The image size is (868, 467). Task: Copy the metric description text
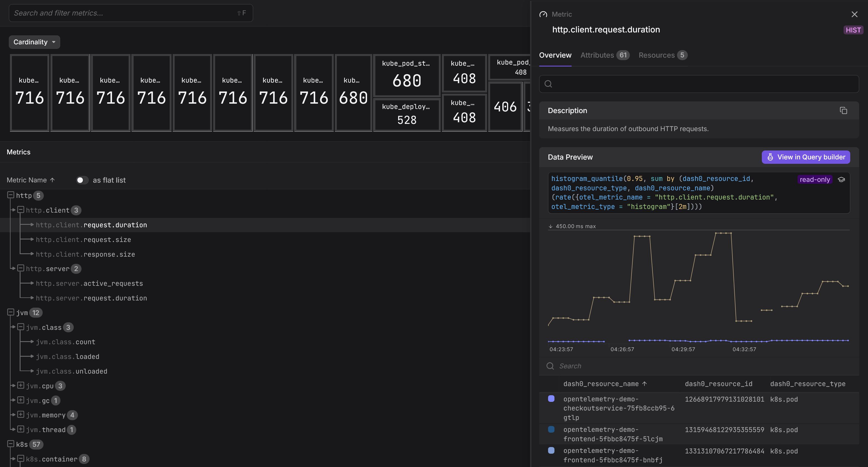tap(843, 111)
